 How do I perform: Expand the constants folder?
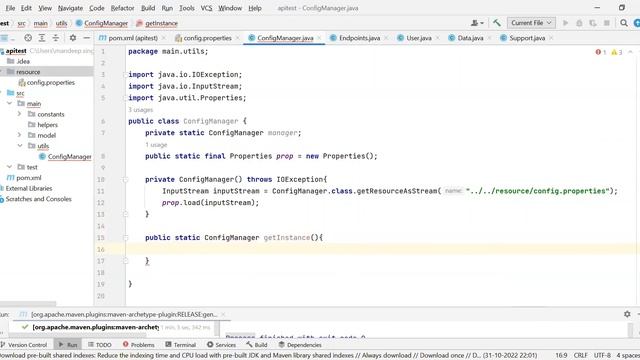pyautogui.click(x=19, y=114)
